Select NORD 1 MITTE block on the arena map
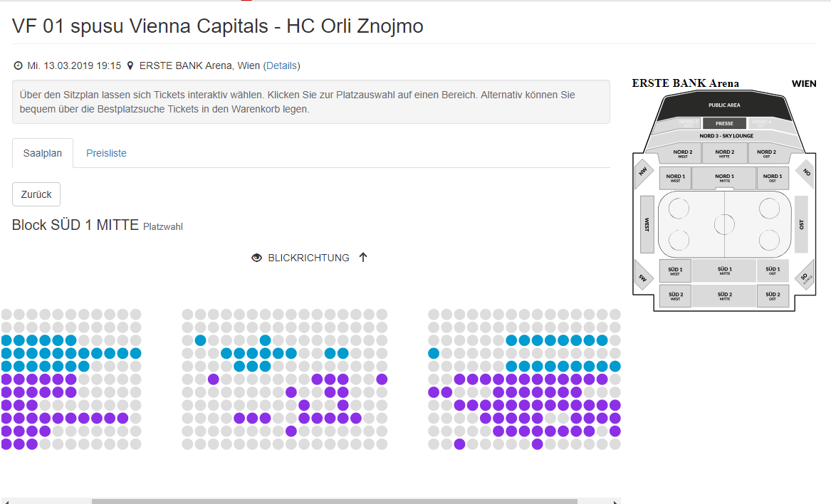Viewport: 831px width, 504px height. click(724, 178)
